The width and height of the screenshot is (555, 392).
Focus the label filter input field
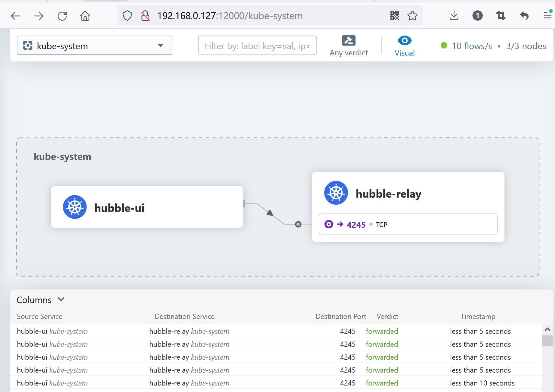point(257,45)
